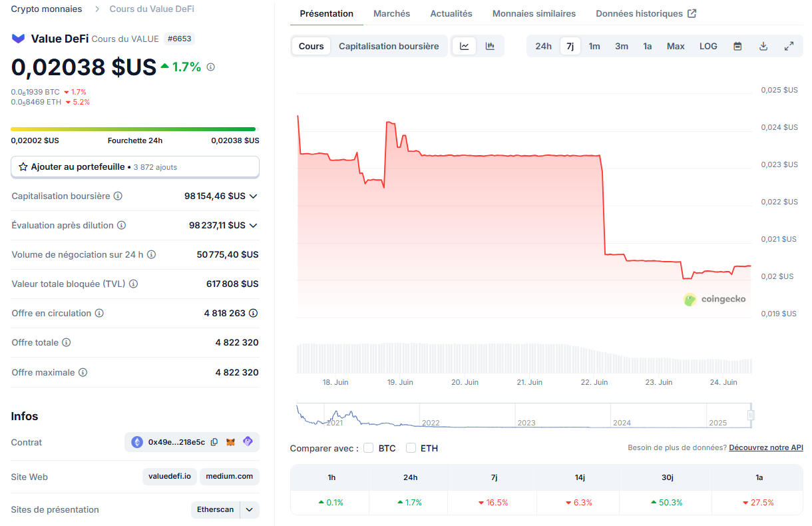This screenshot has width=812, height=526.
Task: Toggle ETH comparison checkbox
Action: click(x=411, y=448)
